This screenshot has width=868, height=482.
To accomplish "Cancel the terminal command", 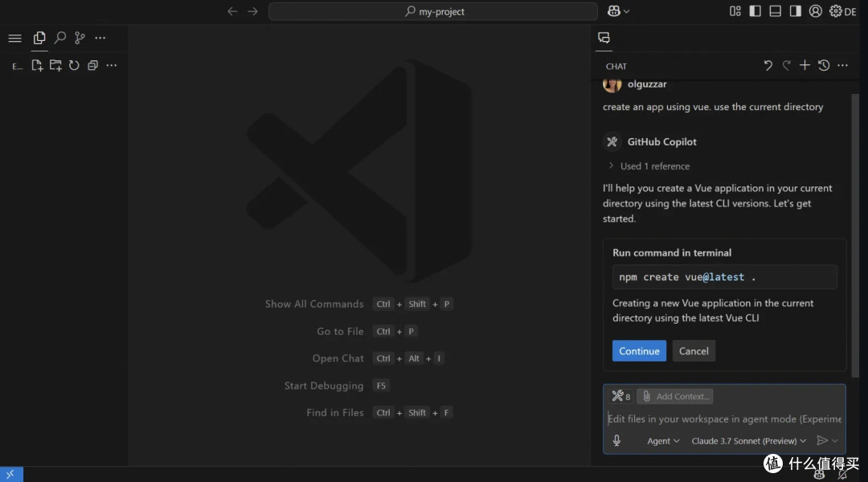I will tap(694, 351).
